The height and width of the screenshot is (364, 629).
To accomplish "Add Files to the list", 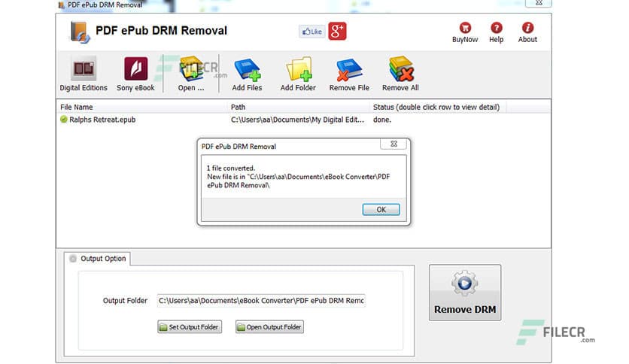I will coord(247,74).
